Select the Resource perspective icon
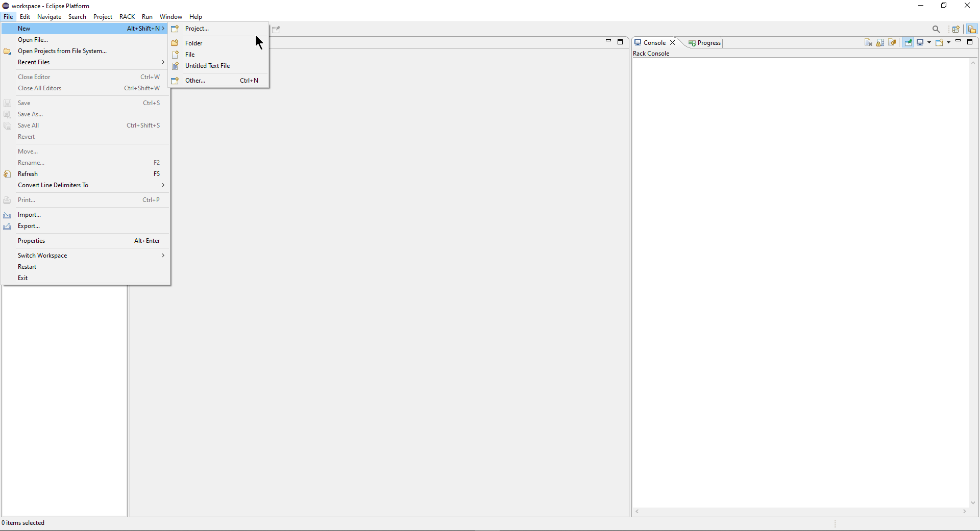The image size is (980, 531). [972, 30]
